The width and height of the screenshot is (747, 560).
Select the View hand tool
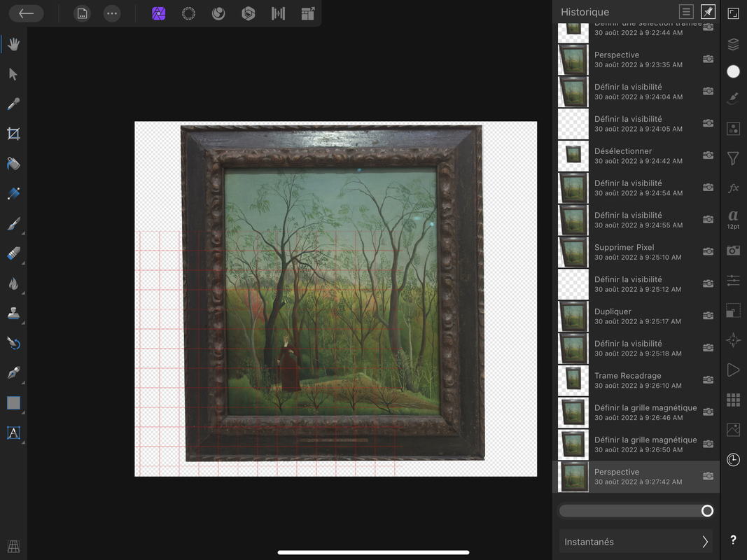pyautogui.click(x=13, y=44)
